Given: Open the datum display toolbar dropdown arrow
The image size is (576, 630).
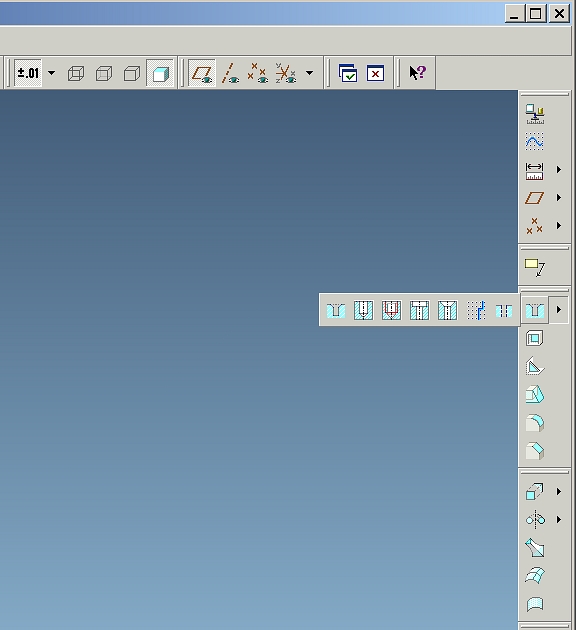Looking at the screenshot, I should pyautogui.click(x=309, y=73).
